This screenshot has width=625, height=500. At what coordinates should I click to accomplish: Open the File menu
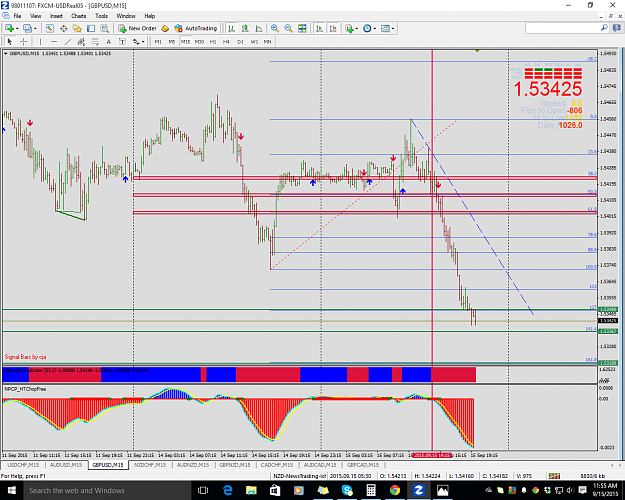tap(17, 16)
